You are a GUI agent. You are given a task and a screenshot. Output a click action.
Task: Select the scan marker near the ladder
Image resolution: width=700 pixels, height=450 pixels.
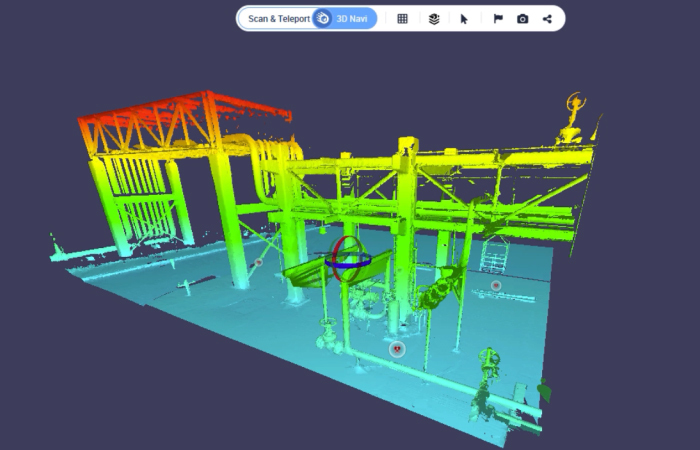pos(496,286)
